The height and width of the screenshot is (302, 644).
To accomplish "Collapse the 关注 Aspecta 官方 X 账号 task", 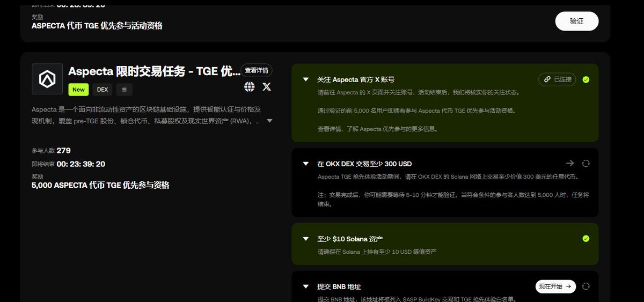I will pyautogui.click(x=306, y=79).
